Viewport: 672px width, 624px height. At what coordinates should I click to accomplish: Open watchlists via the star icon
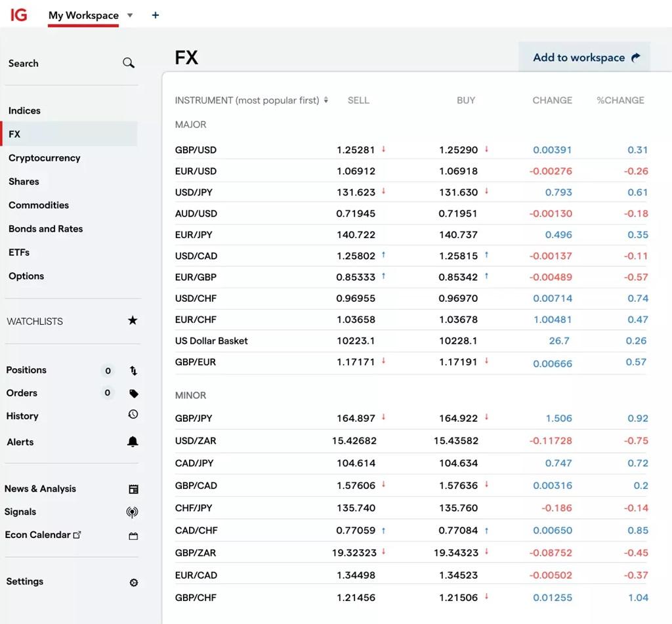pyautogui.click(x=133, y=321)
